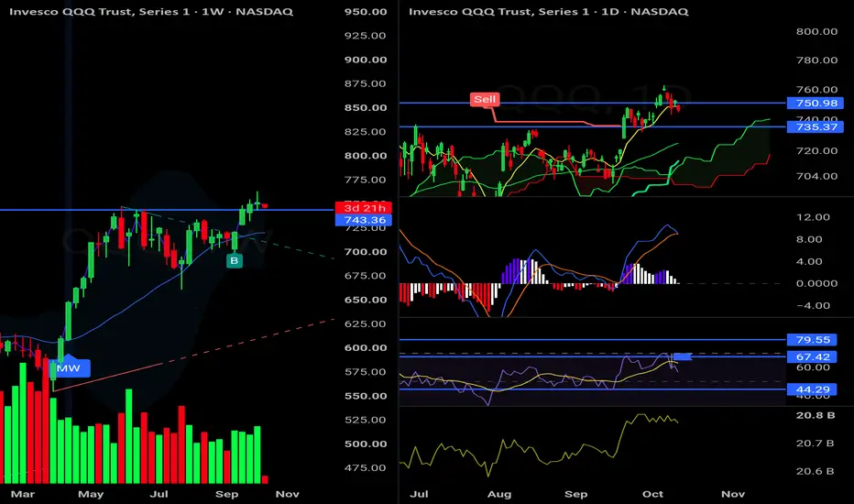Click Aug on daily time axis
The width and height of the screenshot is (854, 504).
tap(498, 494)
